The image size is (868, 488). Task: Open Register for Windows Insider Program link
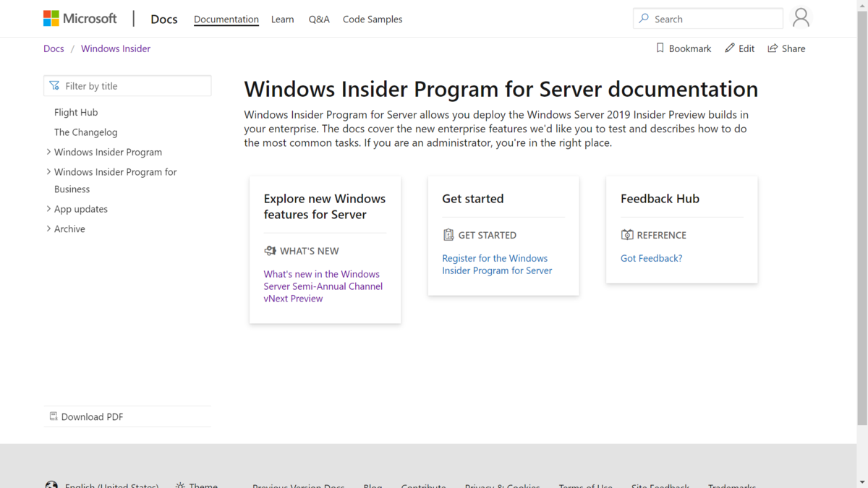(497, 265)
